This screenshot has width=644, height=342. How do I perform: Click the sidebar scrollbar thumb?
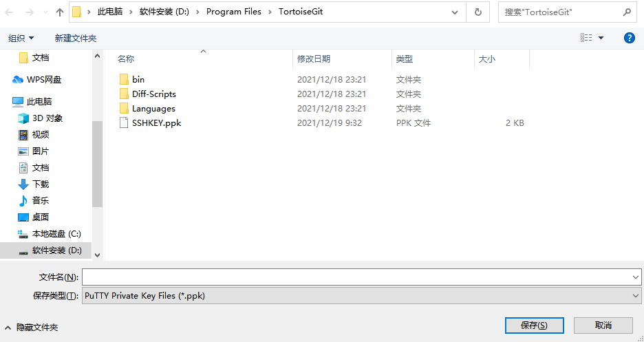tap(97, 164)
